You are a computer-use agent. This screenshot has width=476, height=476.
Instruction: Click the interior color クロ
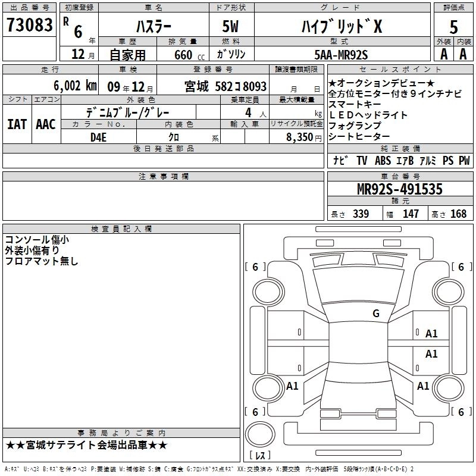pos(174,137)
